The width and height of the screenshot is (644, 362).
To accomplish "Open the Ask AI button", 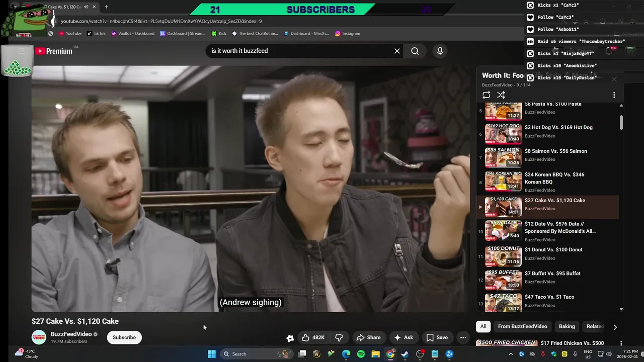I will pyautogui.click(x=404, y=337).
